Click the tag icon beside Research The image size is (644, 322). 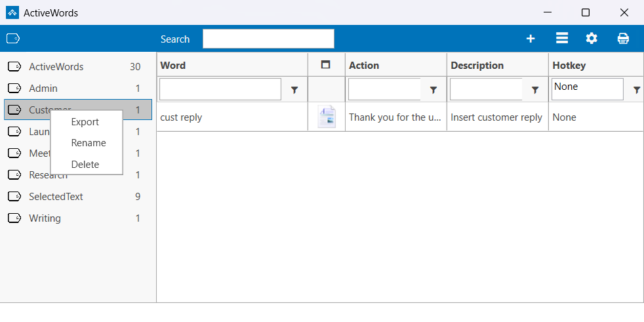coord(15,175)
